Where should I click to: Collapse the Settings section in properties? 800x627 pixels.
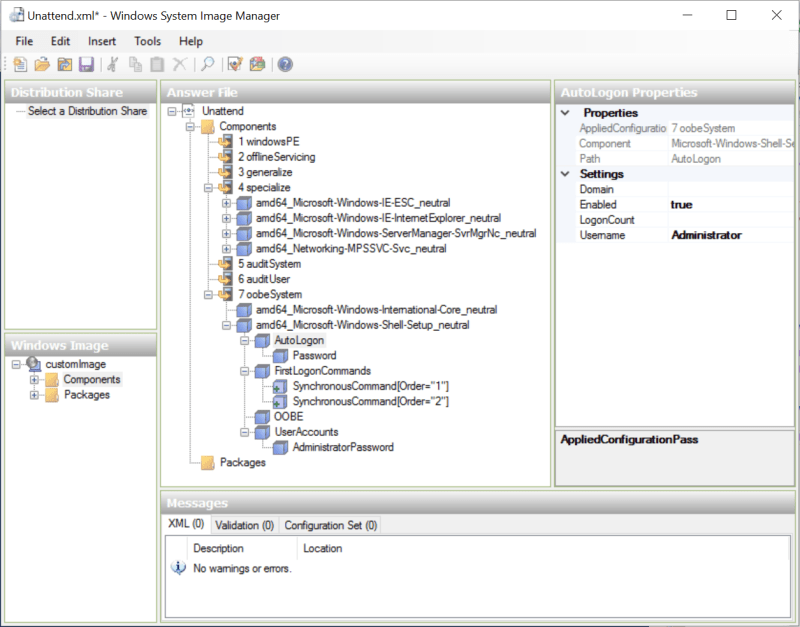point(566,174)
